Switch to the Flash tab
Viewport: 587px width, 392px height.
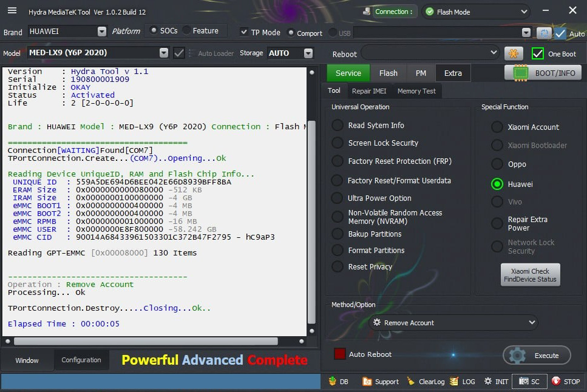[389, 73]
